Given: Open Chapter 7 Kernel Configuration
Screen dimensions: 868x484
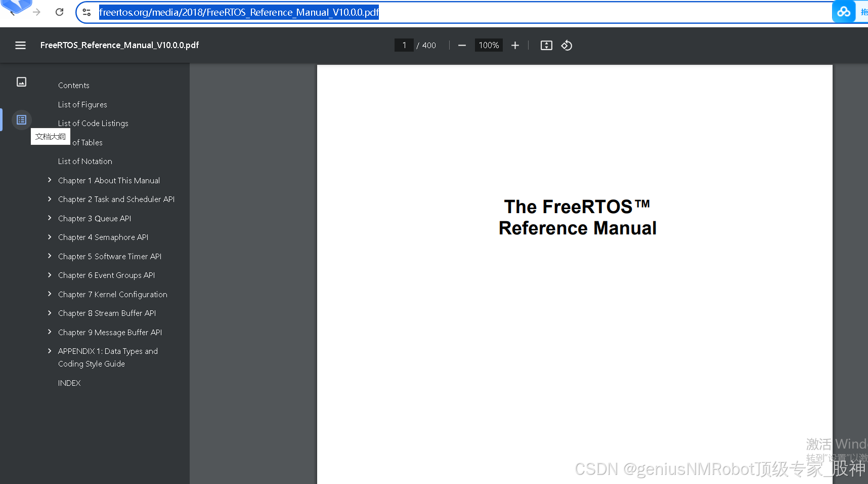Looking at the screenshot, I should click(x=113, y=294).
